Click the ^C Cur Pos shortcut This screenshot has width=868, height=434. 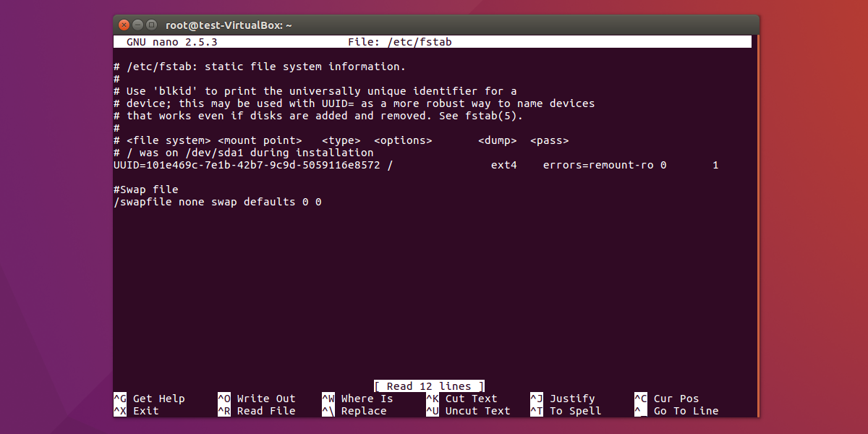(666, 399)
